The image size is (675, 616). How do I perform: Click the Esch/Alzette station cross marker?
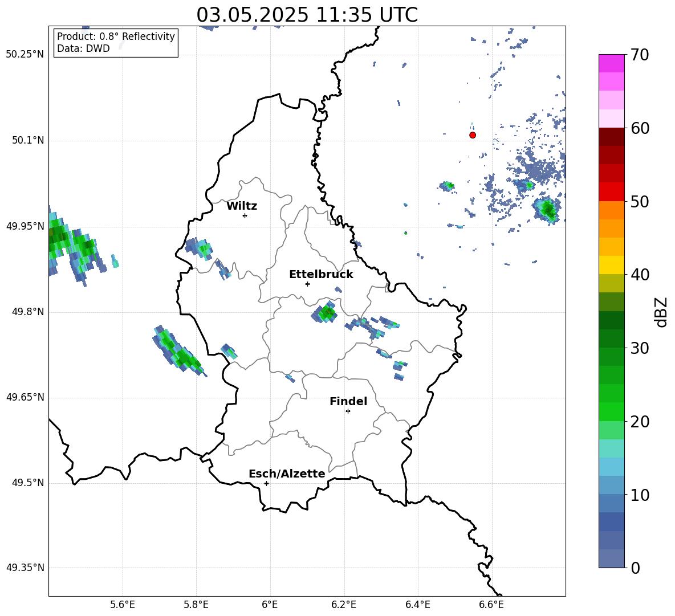pyautogui.click(x=266, y=483)
